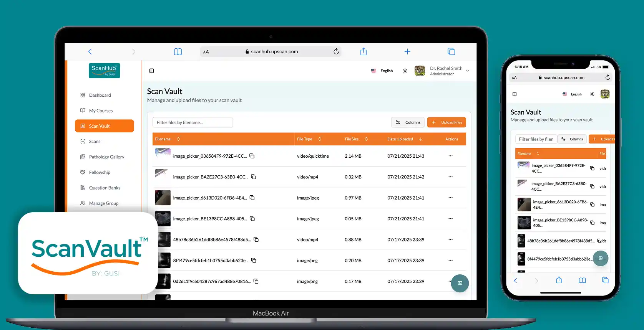
Task: Open actions menu for image_picker_6613D020 row
Action: tap(450, 198)
